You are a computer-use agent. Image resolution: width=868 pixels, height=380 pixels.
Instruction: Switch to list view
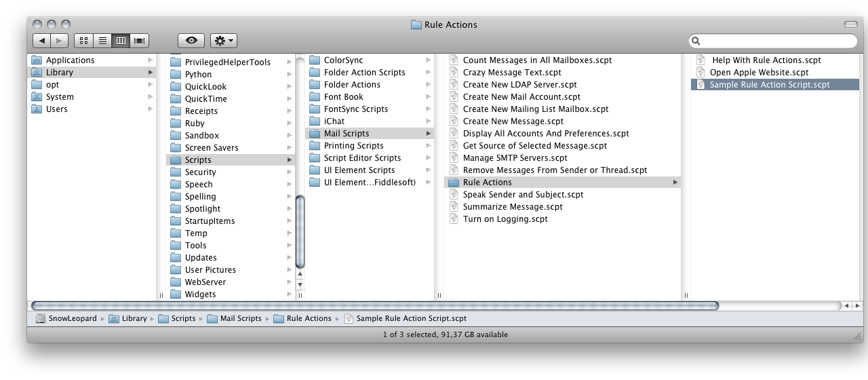102,41
